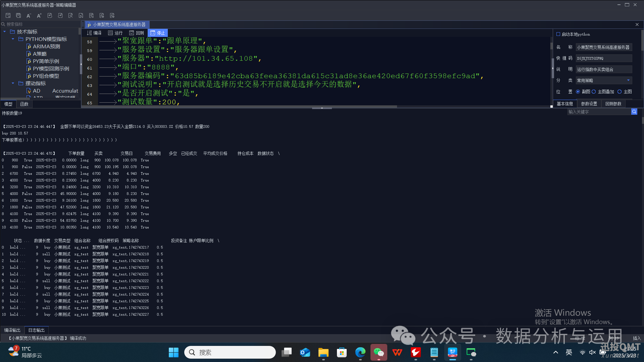Click the 编译 compile button
Screen dimensions: 644x362
point(94,33)
